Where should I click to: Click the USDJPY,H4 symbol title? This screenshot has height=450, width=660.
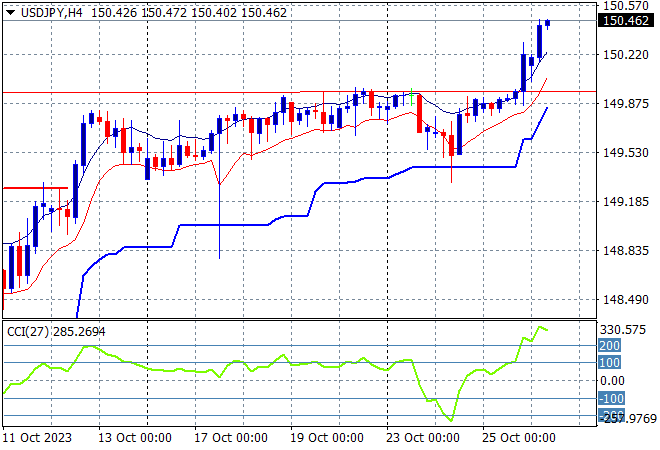pyautogui.click(x=52, y=13)
